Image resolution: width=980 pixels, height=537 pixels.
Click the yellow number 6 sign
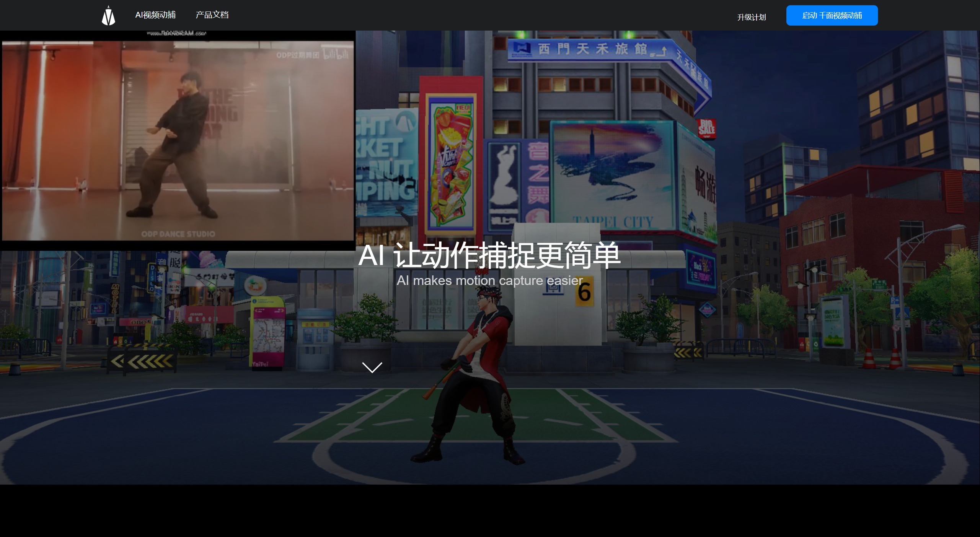(584, 292)
